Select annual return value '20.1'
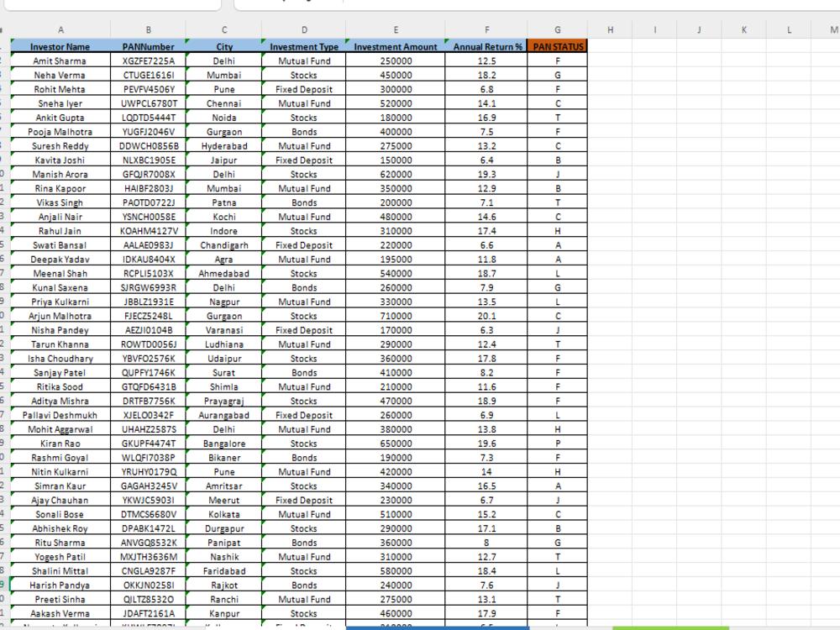Viewport: 840px width, 630px height. (486, 316)
